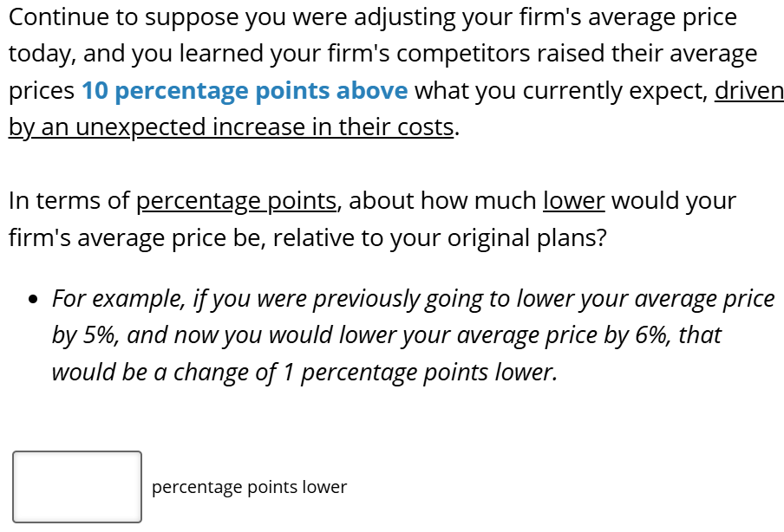Click inside the percentage points input box

[x=76, y=486]
